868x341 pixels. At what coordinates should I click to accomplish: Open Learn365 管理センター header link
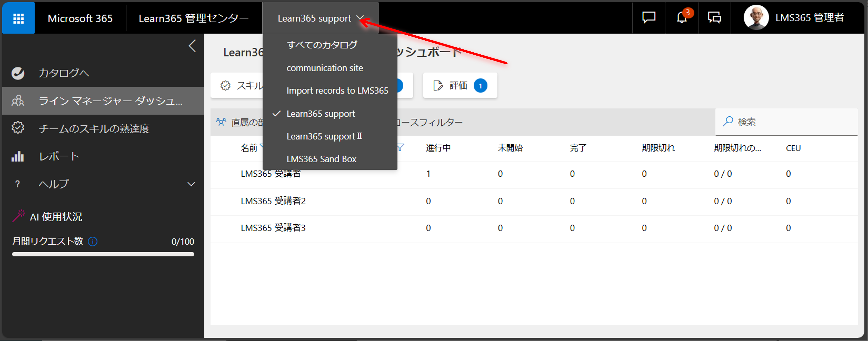coord(194,18)
